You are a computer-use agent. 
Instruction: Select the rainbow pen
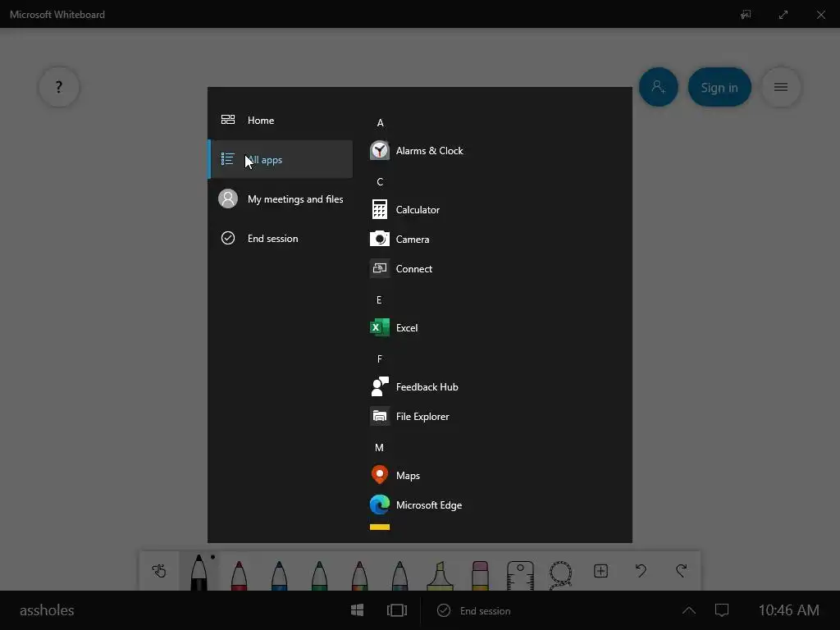(x=359, y=575)
